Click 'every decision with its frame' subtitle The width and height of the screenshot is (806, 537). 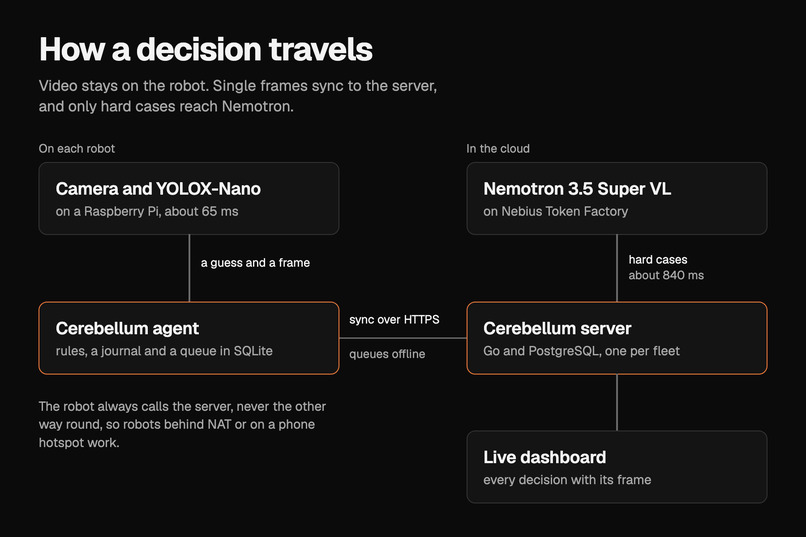567,479
